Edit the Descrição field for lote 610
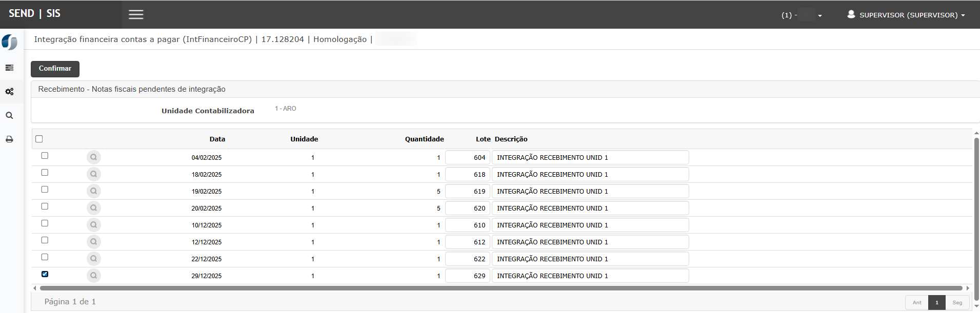The image size is (980, 313). (590, 225)
